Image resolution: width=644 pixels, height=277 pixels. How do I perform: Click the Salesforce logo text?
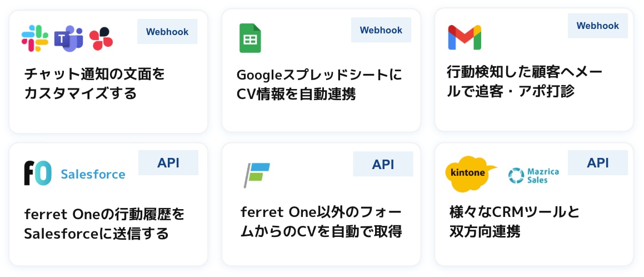click(93, 174)
